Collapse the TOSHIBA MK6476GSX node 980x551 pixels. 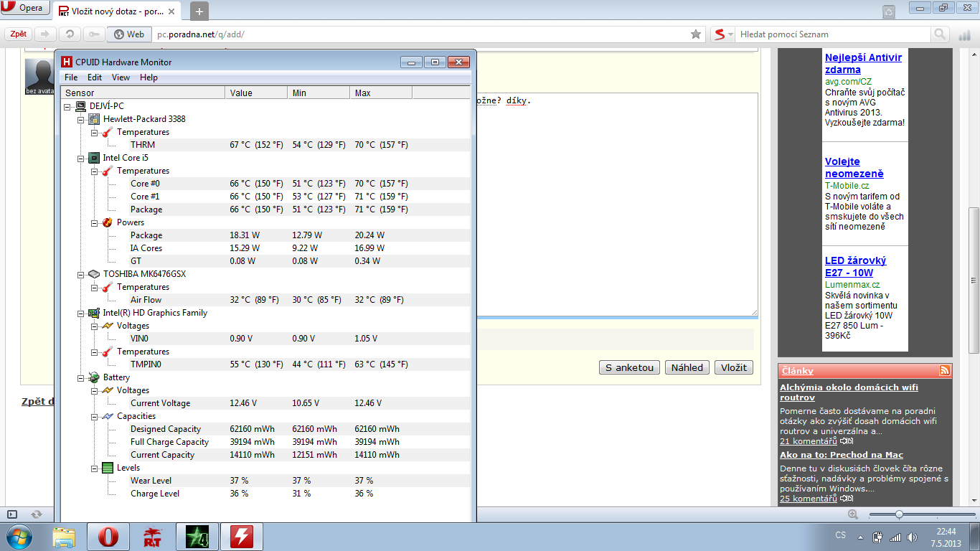[81, 274]
